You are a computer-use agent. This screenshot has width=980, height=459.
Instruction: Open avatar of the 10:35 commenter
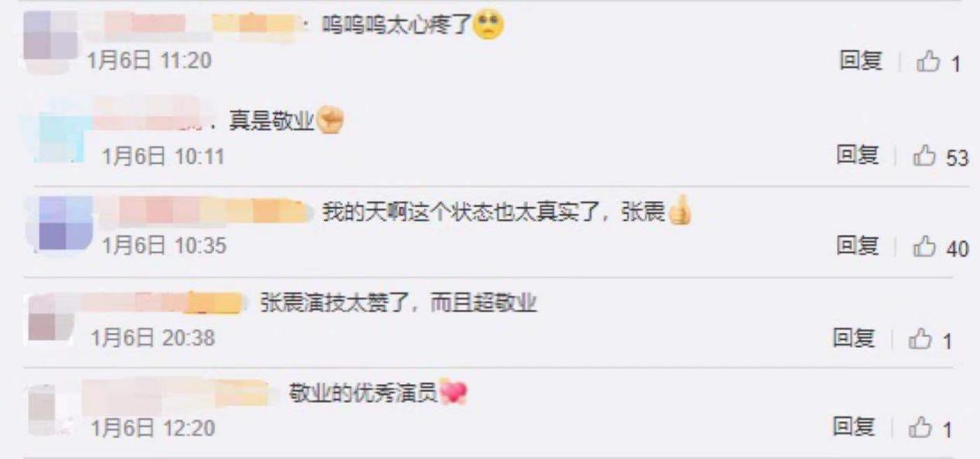tap(63, 223)
